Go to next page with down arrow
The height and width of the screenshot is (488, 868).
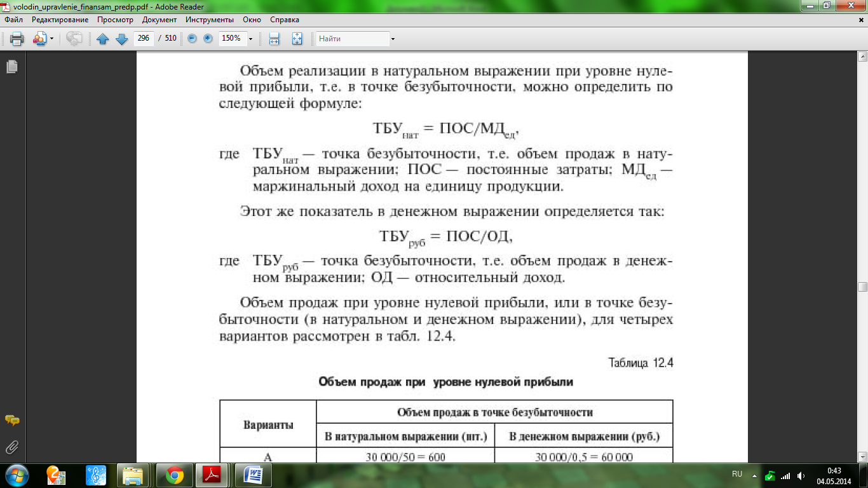121,39
